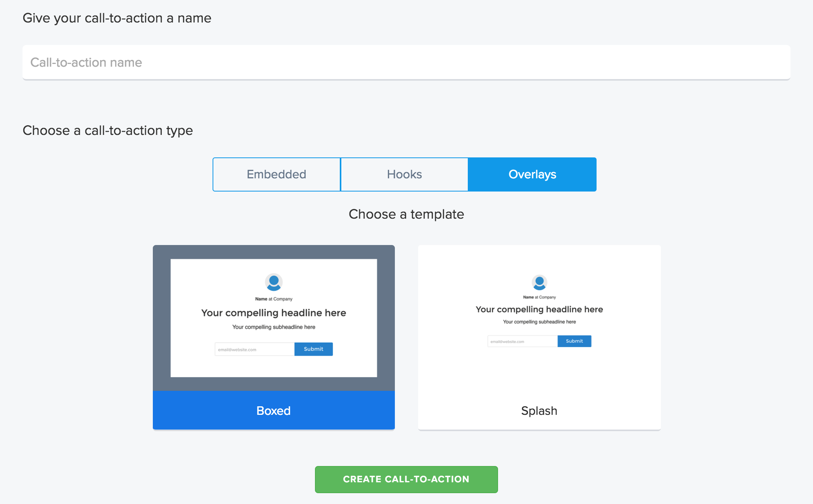Select the Overlays type tab
Image resolution: width=813 pixels, height=504 pixels.
click(532, 174)
